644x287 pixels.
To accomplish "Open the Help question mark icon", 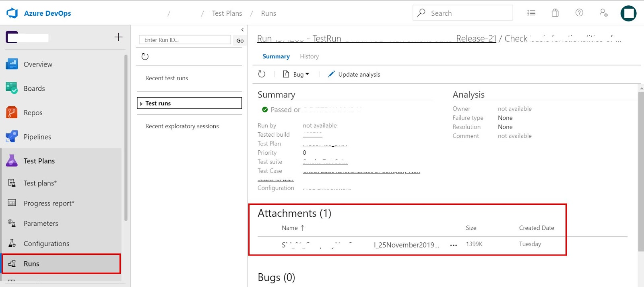I will [579, 13].
